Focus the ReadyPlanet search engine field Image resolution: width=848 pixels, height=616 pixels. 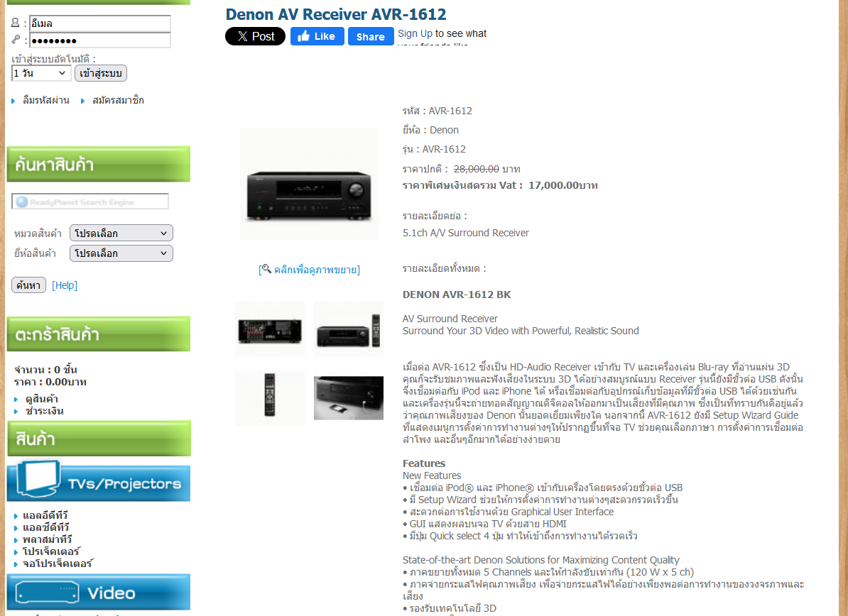point(90,202)
